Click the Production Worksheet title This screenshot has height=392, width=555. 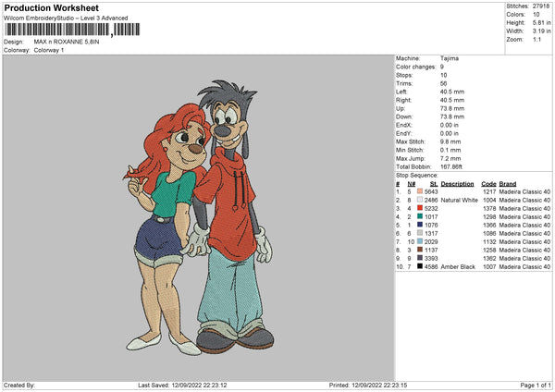51,8
